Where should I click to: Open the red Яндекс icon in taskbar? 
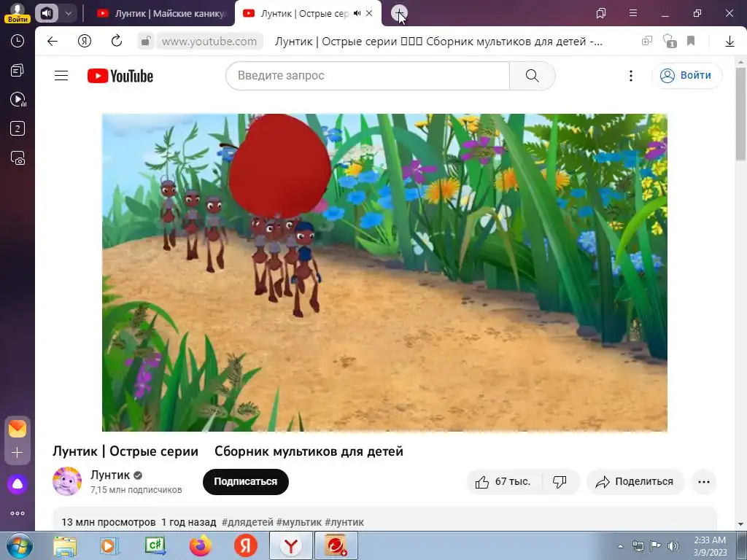tap(246, 546)
